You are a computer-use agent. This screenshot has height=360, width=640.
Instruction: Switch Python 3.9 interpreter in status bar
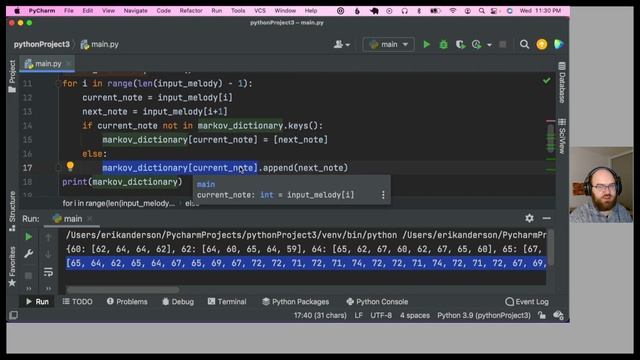click(484, 316)
